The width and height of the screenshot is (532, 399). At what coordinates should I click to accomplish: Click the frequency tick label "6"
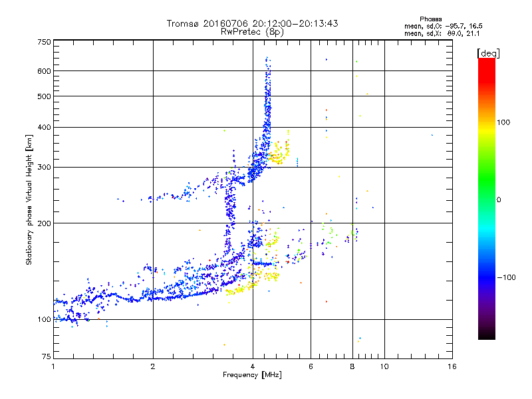click(x=311, y=366)
